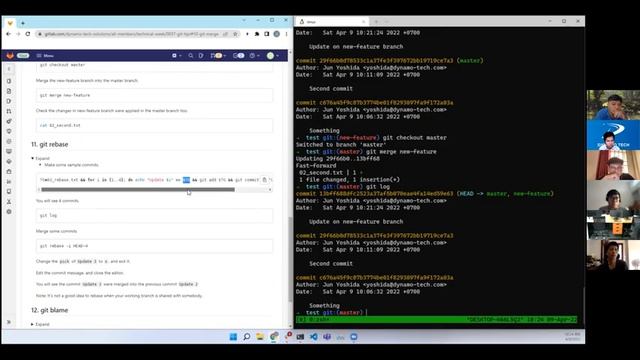The width and height of the screenshot is (640, 360).
Task: Open the terminal profile dropdown arrow
Action: (386, 22)
